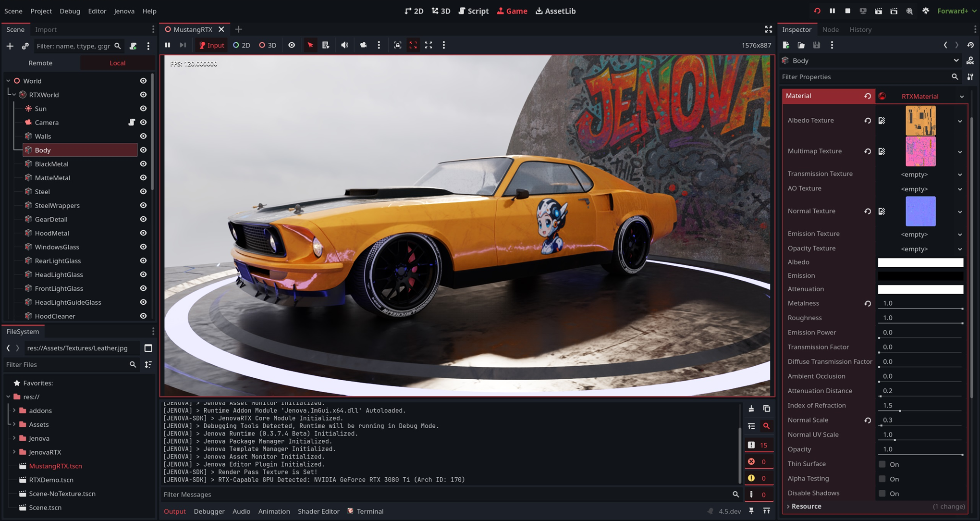The width and height of the screenshot is (980, 521).
Task: Expand the JenovaRTX folder
Action: click(14, 452)
